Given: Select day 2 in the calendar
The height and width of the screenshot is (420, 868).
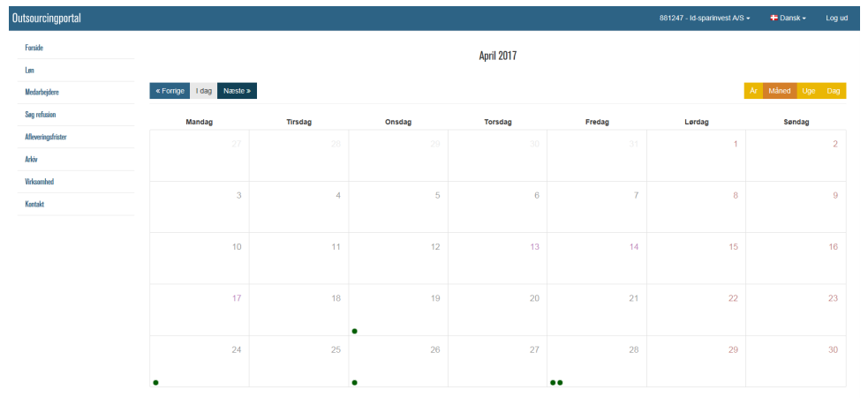Looking at the screenshot, I should 835,145.
